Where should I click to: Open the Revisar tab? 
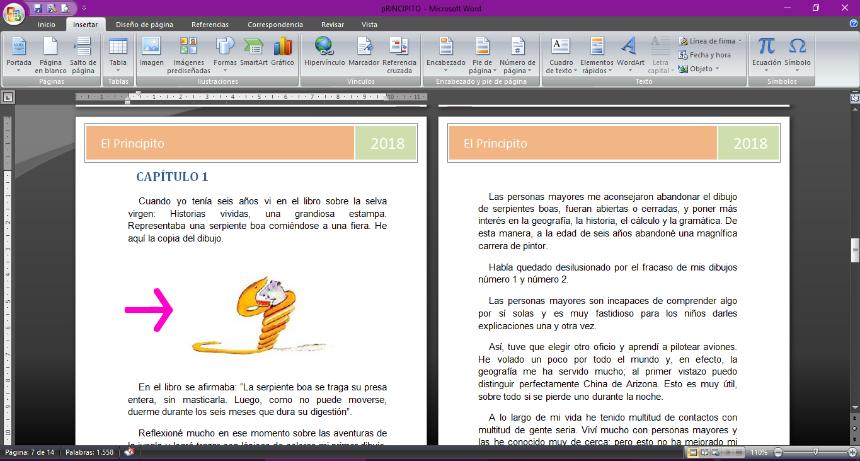(332, 24)
